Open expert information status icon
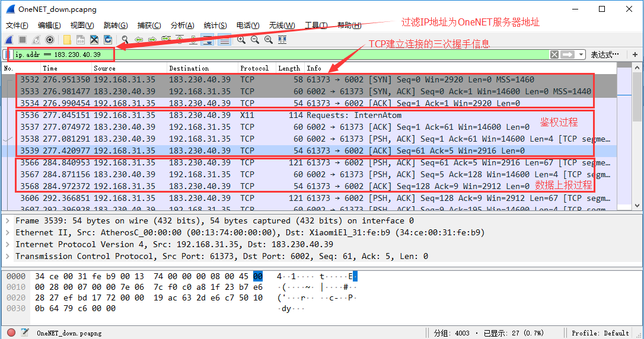The image size is (644, 339). [11, 332]
